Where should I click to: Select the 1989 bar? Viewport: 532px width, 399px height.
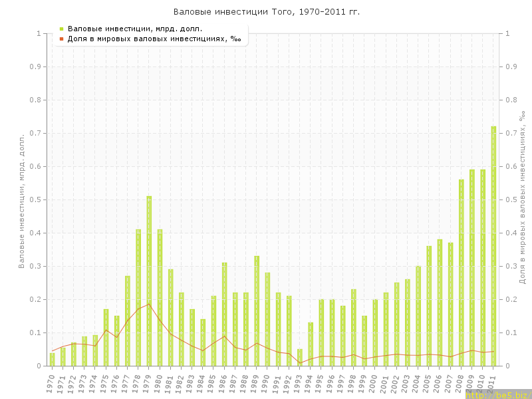tap(257, 311)
